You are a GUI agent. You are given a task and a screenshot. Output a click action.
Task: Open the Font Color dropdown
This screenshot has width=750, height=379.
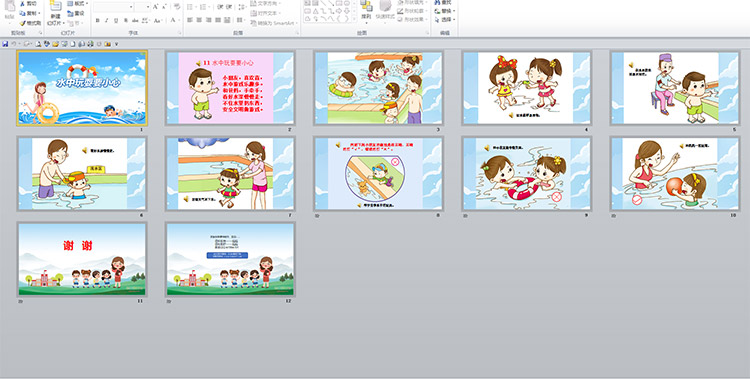pyautogui.click(x=175, y=20)
